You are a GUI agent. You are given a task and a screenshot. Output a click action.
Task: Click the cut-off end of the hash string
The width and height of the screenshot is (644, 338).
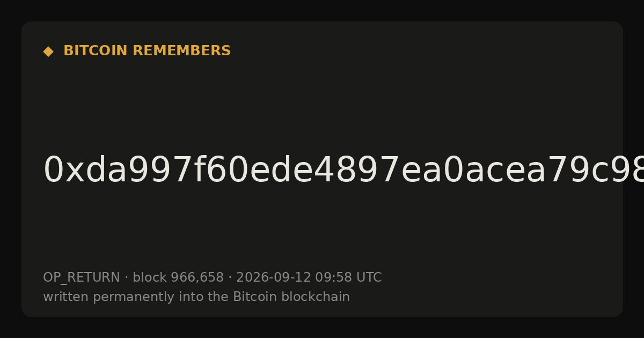coord(633,171)
